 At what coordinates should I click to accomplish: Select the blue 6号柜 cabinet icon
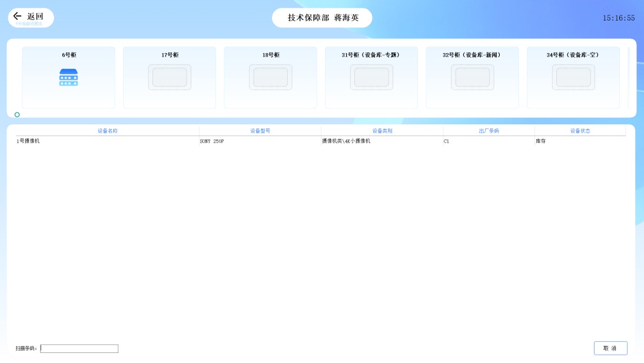(x=69, y=78)
